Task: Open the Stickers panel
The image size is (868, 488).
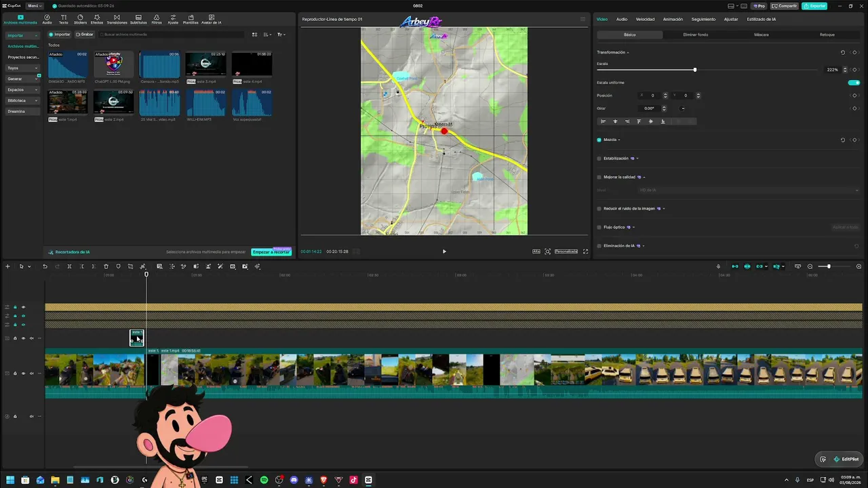Action: point(80,19)
